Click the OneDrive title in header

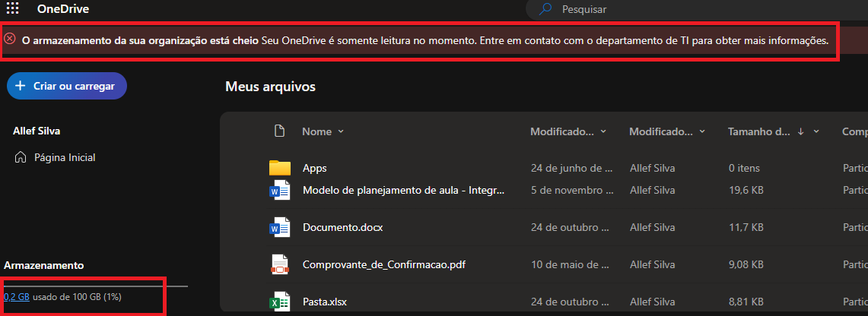[x=63, y=9]
